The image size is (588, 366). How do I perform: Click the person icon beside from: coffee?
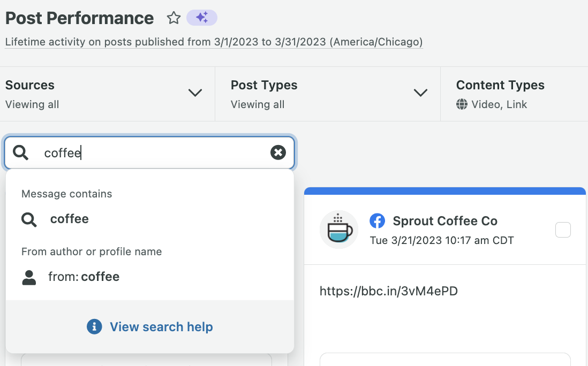click(29, 277)
